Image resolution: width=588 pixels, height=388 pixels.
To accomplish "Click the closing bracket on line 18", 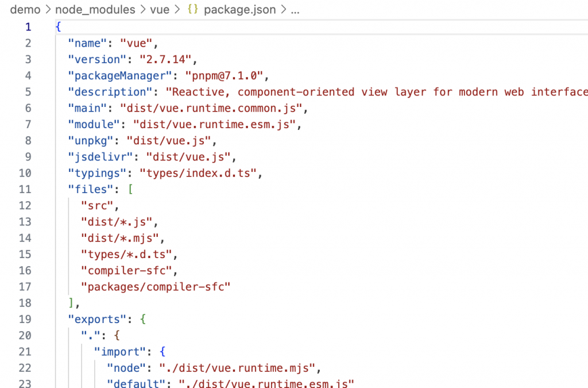I will (71, 303).
